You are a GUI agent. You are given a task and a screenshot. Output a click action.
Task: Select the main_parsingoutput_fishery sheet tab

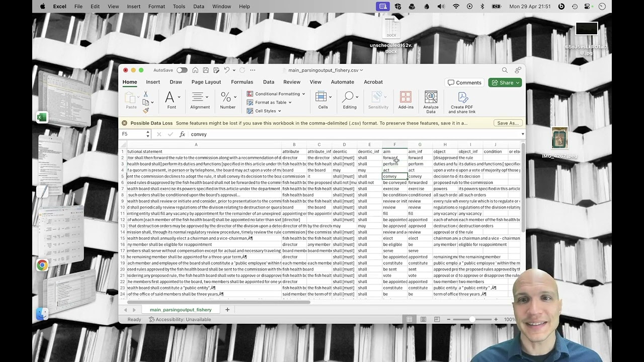[181, 310]
